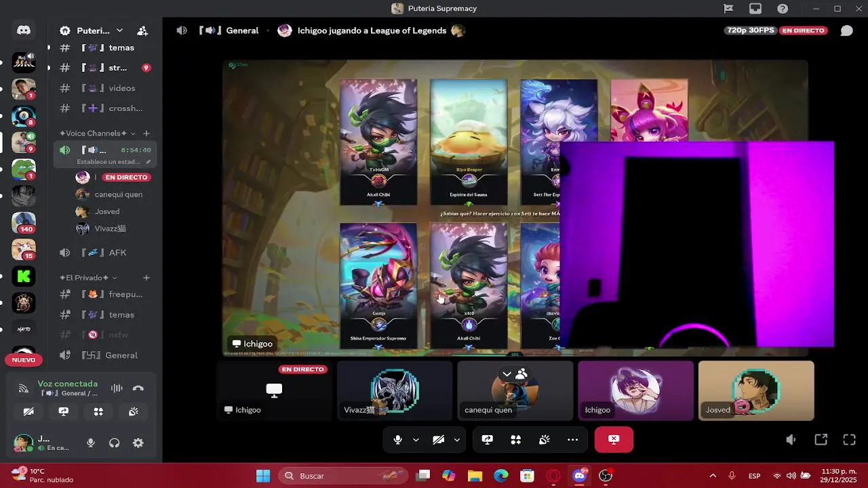868x488 pixels.
Task: Open user settings gear
Action: [x=138, y=443]
